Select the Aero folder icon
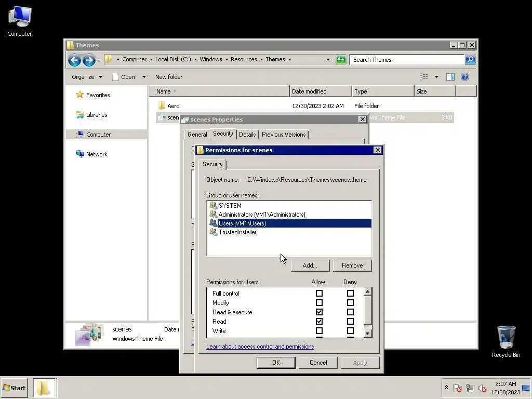 point(162,106)
